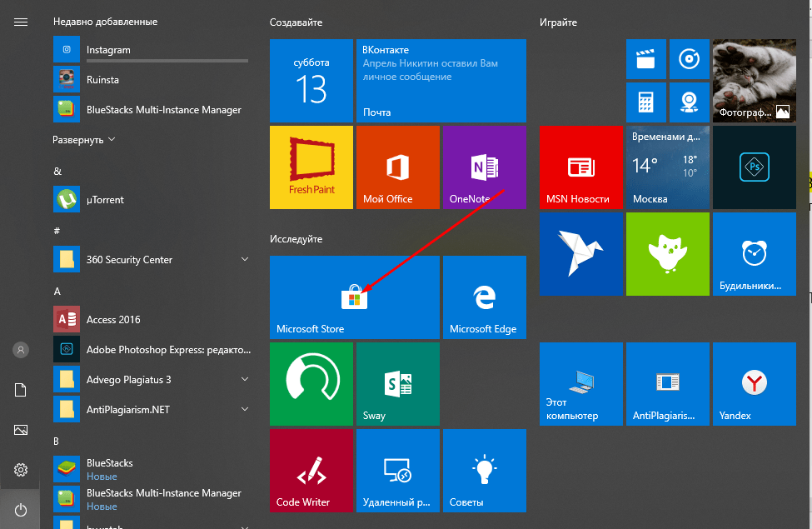Open Pictures from the left rail
The width and height of the screenshot is (812, 529).
(x=21, y=430)
